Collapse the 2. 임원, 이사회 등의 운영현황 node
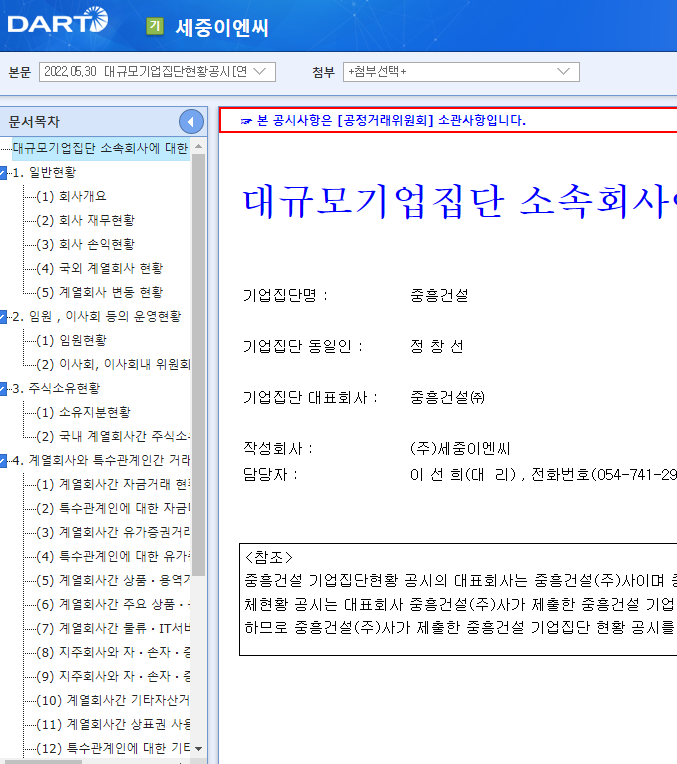The image size is (677, 764). point(3,317)
